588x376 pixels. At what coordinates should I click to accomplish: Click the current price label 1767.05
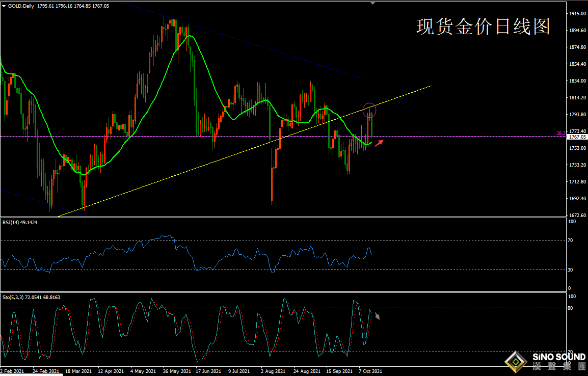(x=577, y=137)
